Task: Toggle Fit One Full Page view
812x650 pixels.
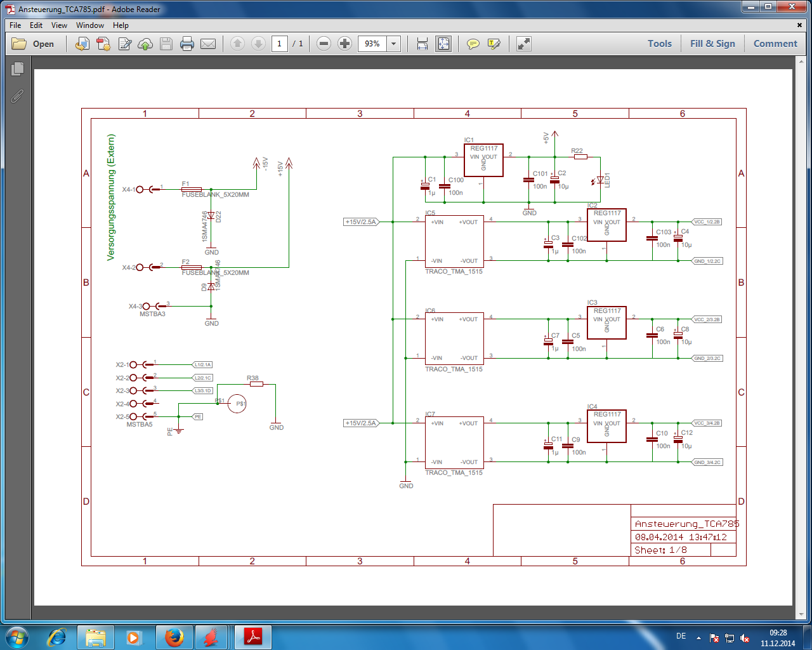Action: pyautogui.click(x=443, y=44)
